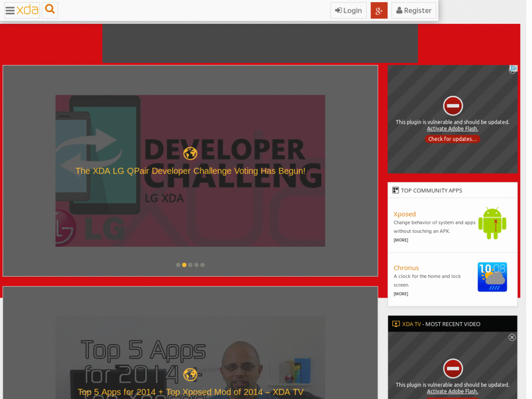Open 'The XDA LG QPair Developer Challenge Voting Has Begun!' link
The width and height of the screenshot is (532, 399).
point(190,171)
